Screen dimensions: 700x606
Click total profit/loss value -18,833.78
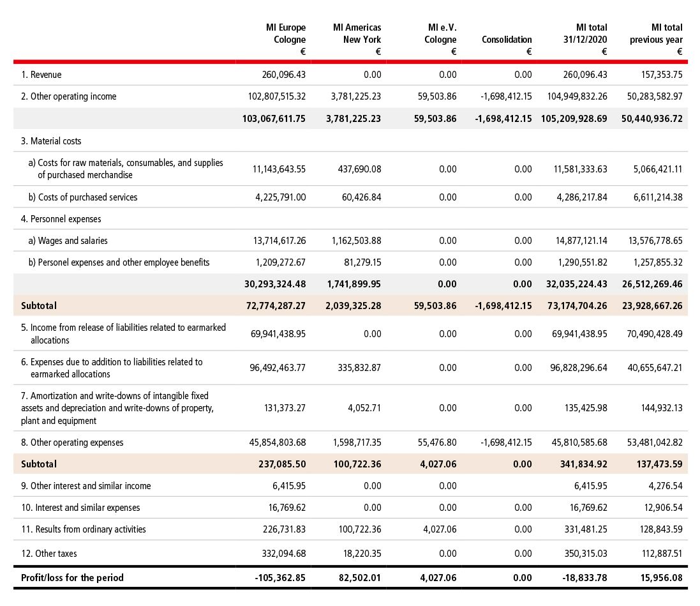(x=581, y=578)
